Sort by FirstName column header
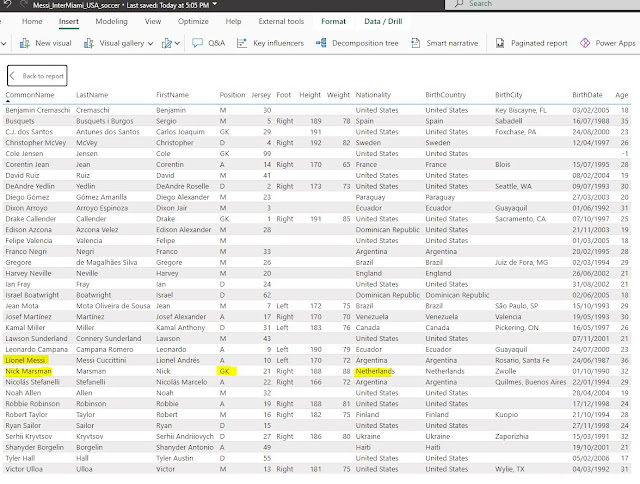 tap(172, 95)
